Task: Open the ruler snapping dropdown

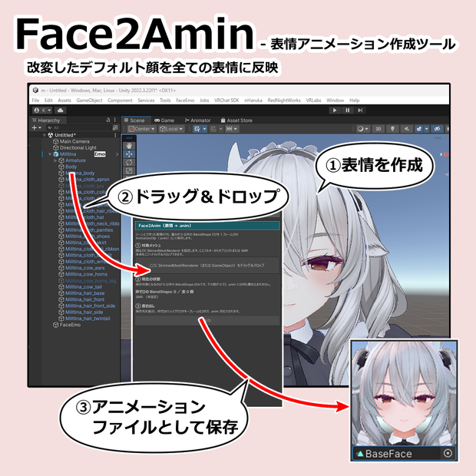Action: [232, 129]
